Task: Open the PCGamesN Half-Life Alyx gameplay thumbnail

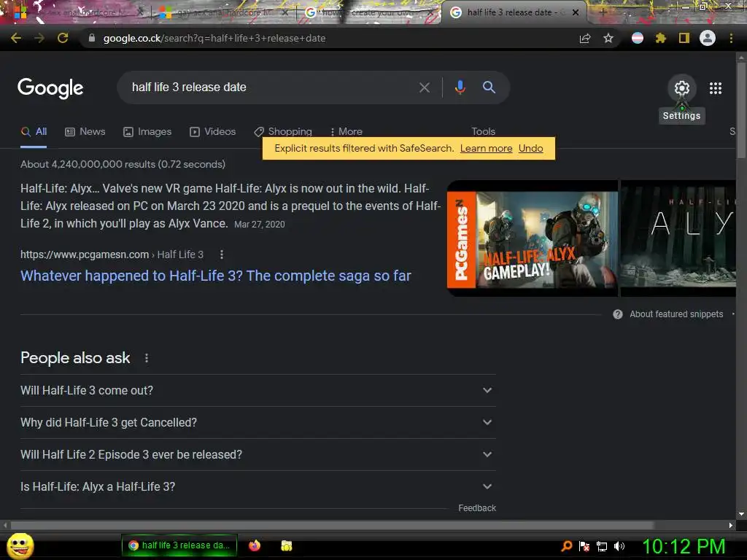Action: (533, 239)
